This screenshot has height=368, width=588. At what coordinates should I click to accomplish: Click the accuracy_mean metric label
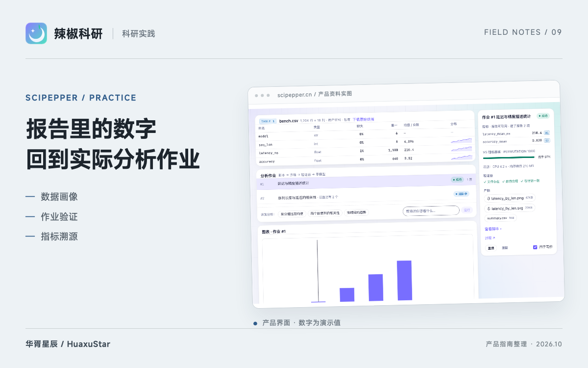[x=494, y=142]
